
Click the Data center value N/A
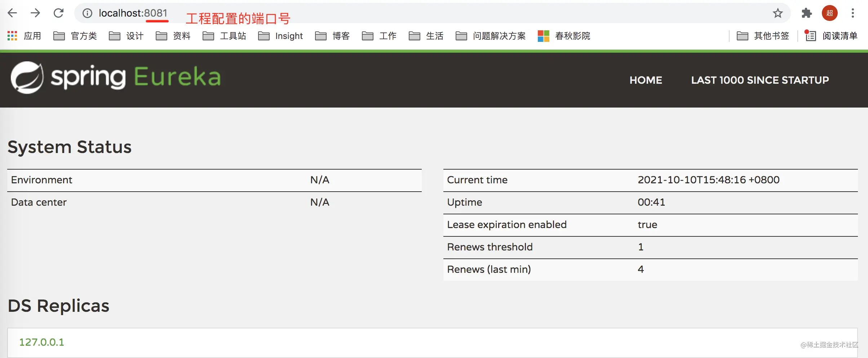coord(320,202)
